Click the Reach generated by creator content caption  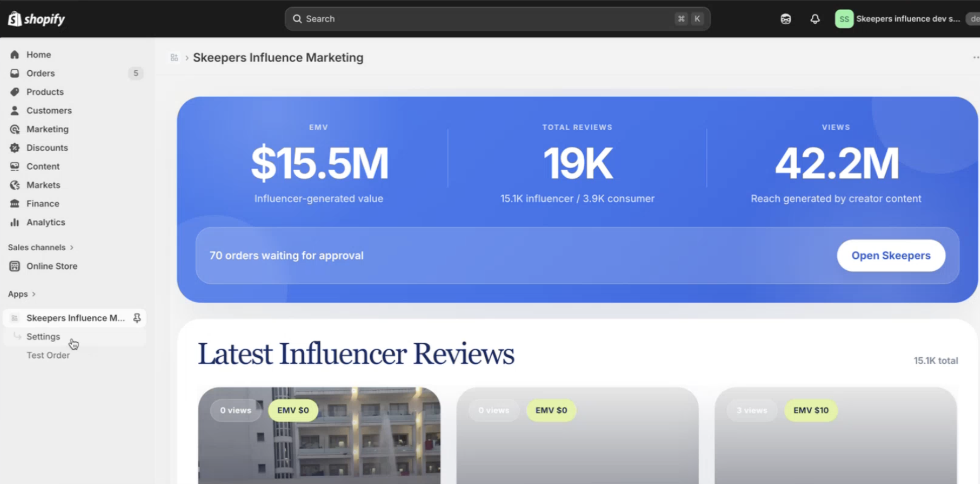pyautogui.click(x=836, y=198)
